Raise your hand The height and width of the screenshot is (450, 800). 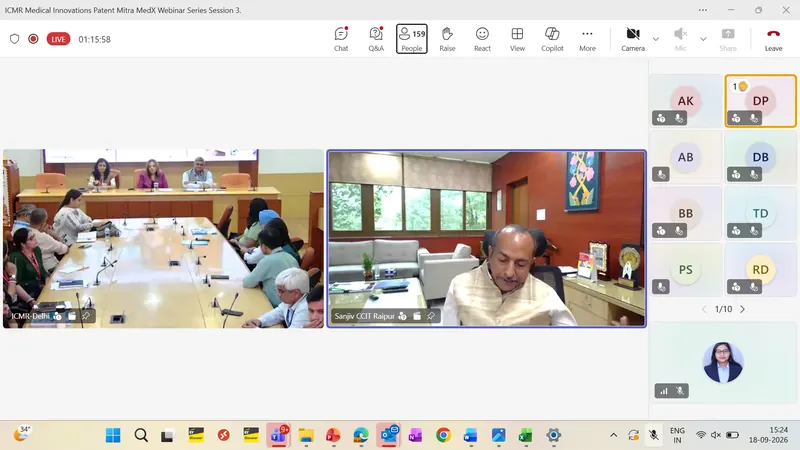pos(447,39)
